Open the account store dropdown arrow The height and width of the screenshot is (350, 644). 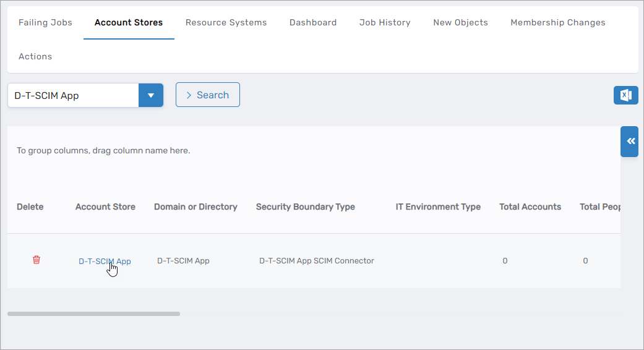[150, 96]
